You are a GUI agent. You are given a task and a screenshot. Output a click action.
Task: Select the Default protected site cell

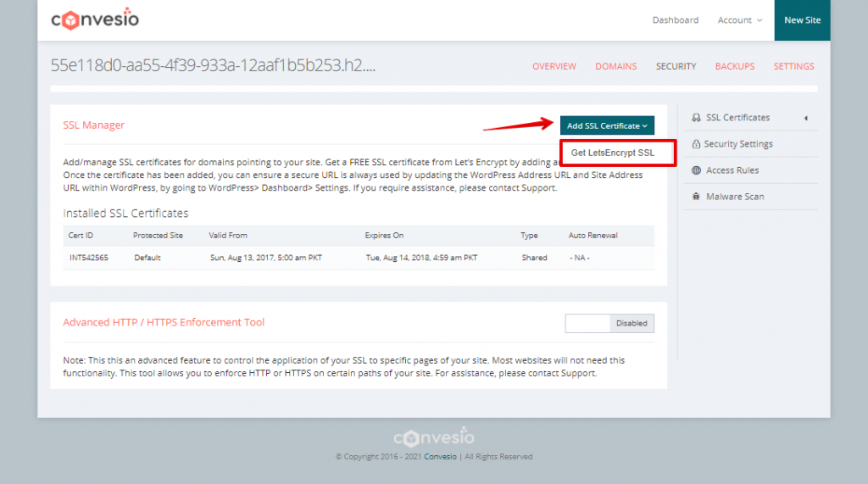click(x=147, y=258)
